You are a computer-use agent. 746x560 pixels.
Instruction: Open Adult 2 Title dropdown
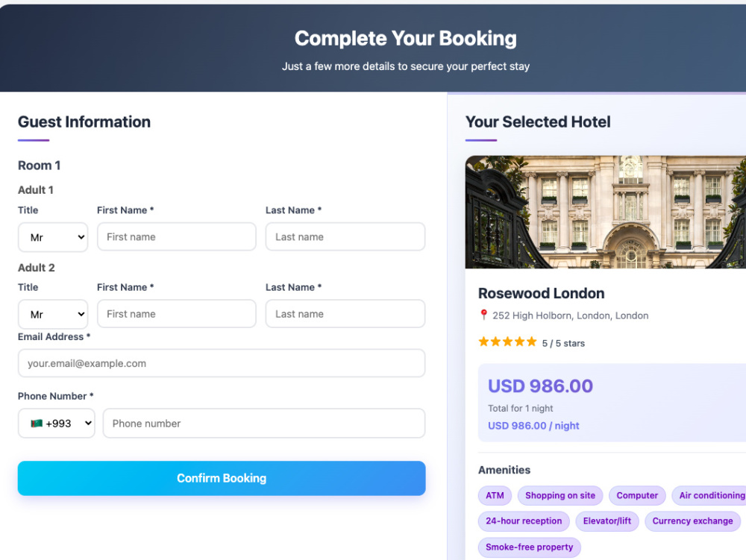(53, 314)
